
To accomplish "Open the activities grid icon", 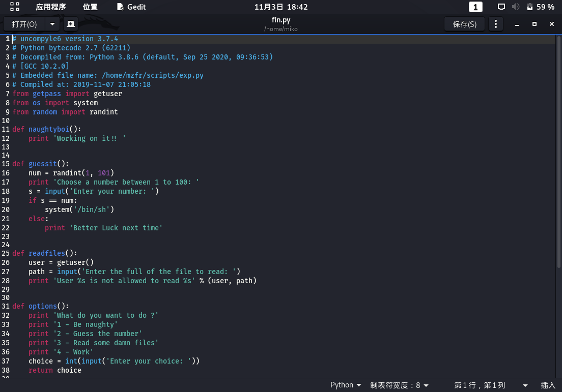I will tap(15, 7).
